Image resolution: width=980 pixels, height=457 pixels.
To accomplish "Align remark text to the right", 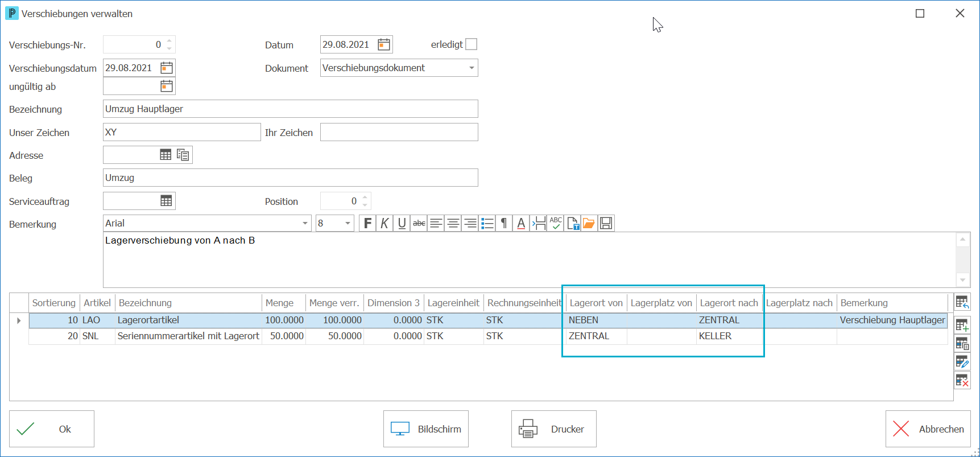I will 470,223.
